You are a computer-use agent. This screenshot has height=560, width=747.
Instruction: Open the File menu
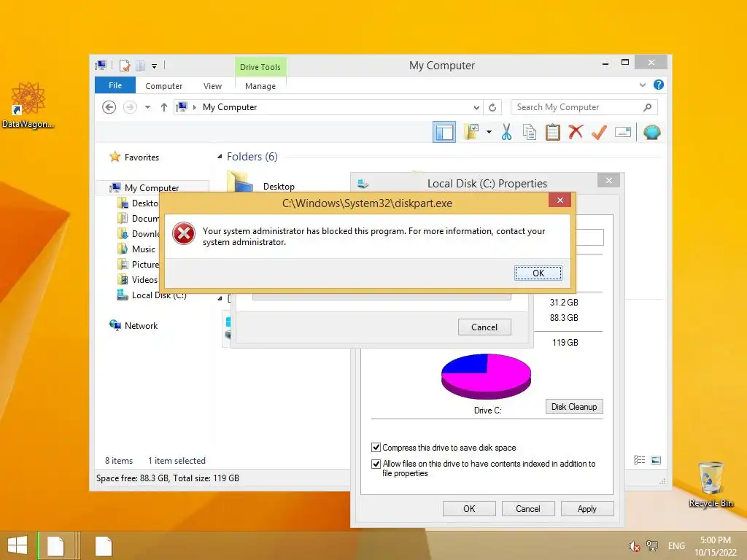(115, 85)
